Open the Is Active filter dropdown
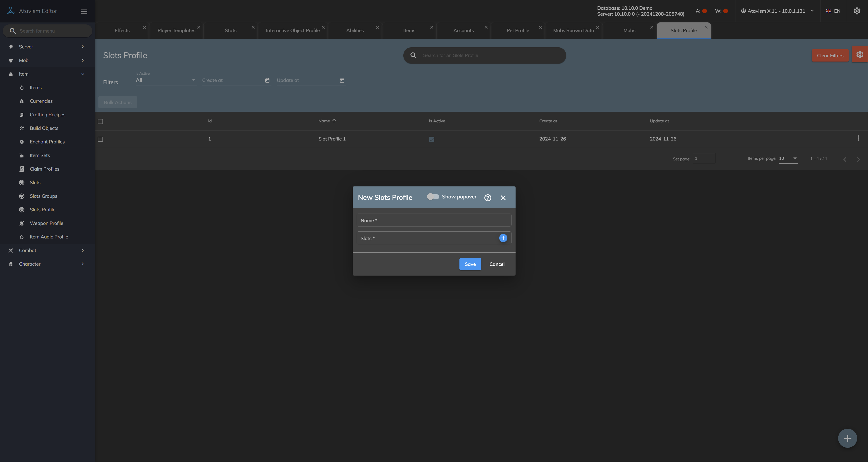This screenshot has height=462, width=868. tap(165, 80)
